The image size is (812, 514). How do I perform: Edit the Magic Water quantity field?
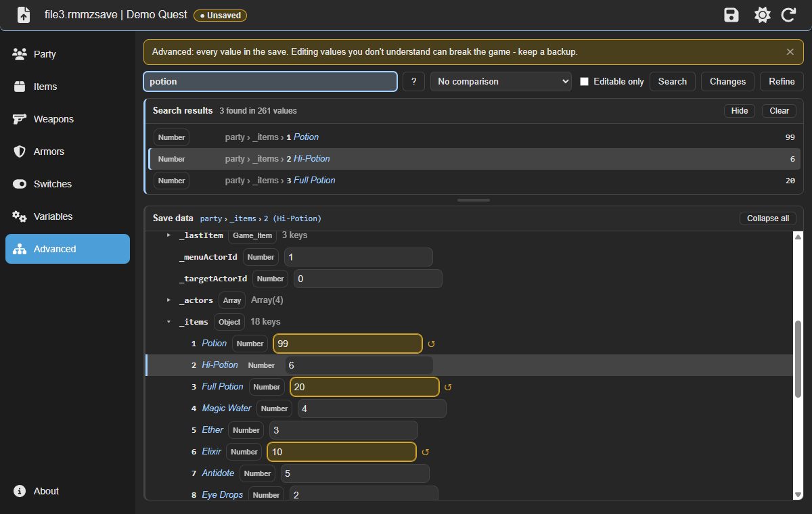click(371, 408)
